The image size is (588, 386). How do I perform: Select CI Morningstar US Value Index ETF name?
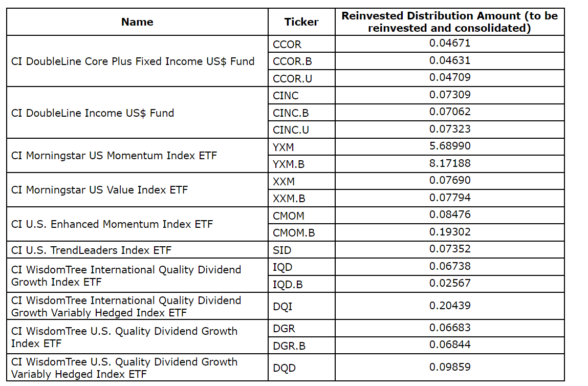click(99, 190)
